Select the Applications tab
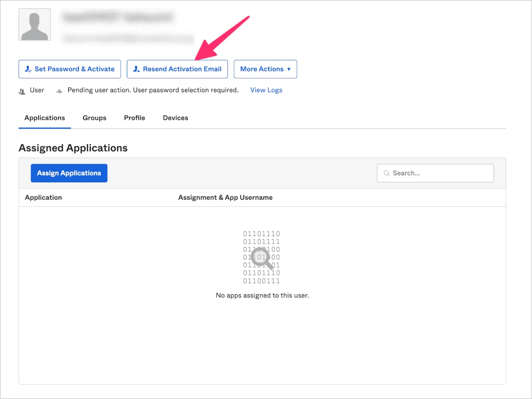The width and height of the screenshot is (532, 399). [45, 118]
